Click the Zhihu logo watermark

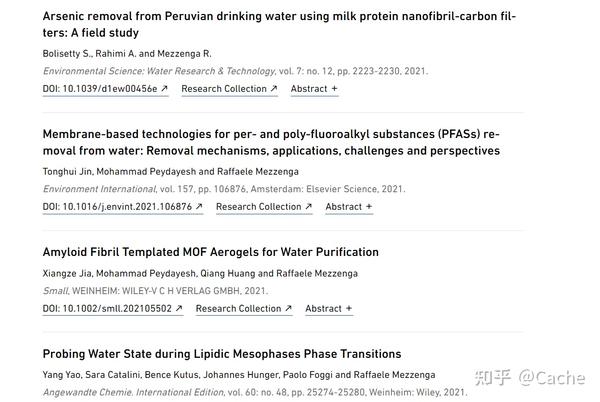coord(494,378)
